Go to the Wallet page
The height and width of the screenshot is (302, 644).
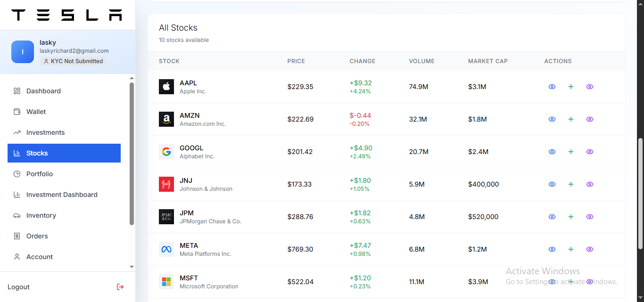[x=64, y=112]
